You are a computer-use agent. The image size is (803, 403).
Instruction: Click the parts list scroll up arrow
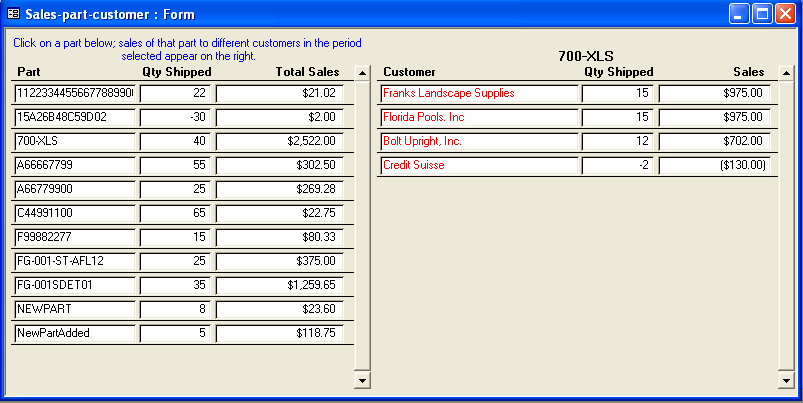(x=362, y=73)
